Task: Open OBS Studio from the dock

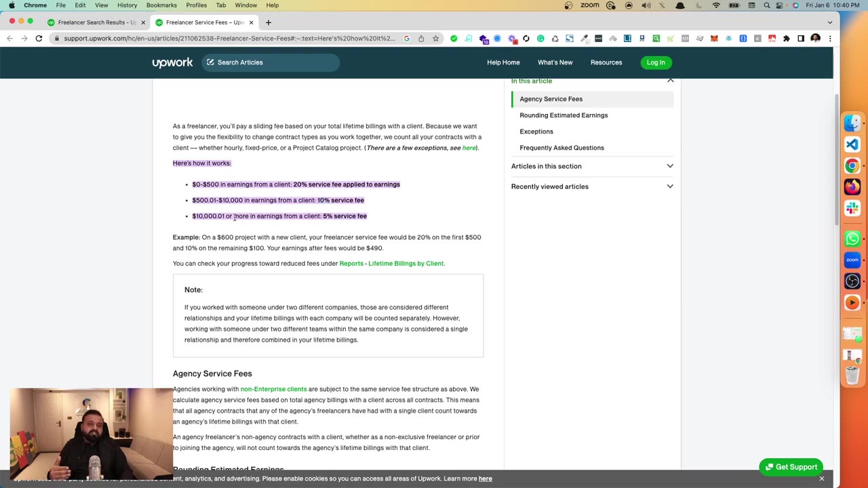Action: coord(852,281)
